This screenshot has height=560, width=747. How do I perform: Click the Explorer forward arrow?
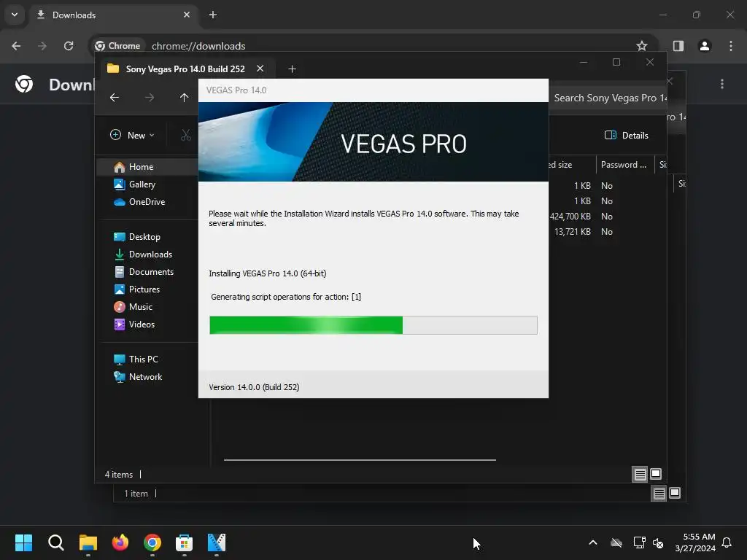(x=150, y=98)
